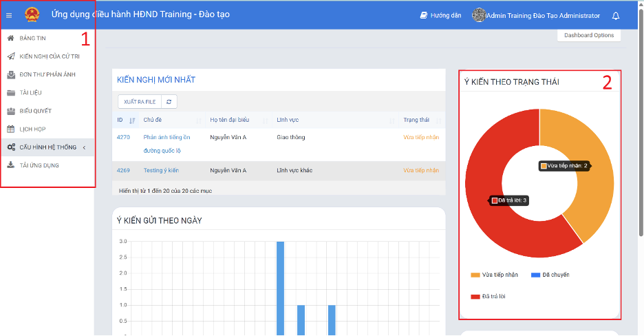644x336 pixels.
Task: Click the paper plane icon for Kiến nghị
Action: 10,56
